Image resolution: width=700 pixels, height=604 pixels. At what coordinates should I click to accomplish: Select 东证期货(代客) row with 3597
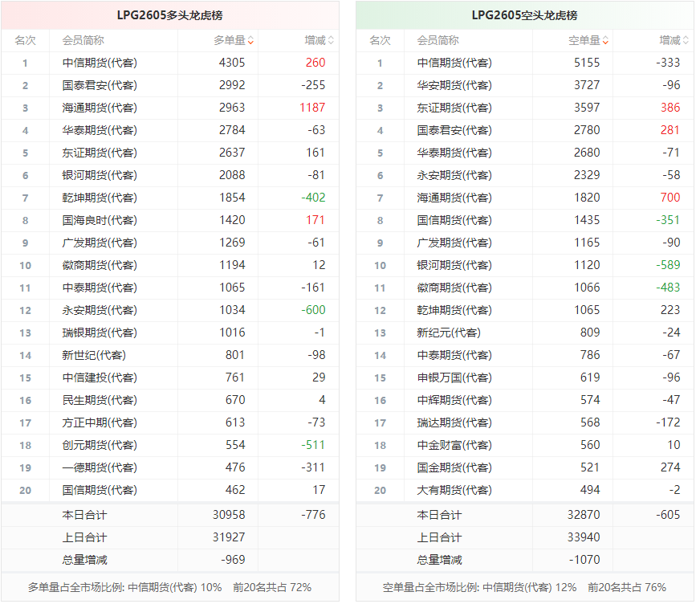tap(525, 108)
